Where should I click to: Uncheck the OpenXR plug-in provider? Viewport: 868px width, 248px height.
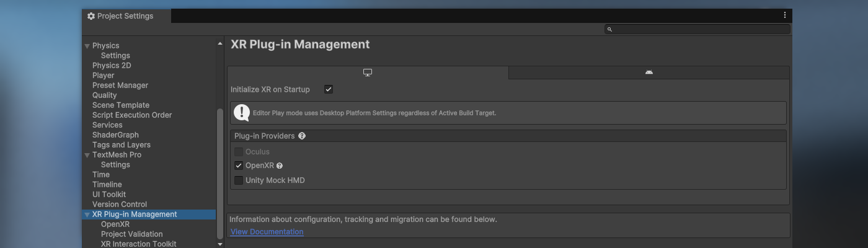pos(239,166)
